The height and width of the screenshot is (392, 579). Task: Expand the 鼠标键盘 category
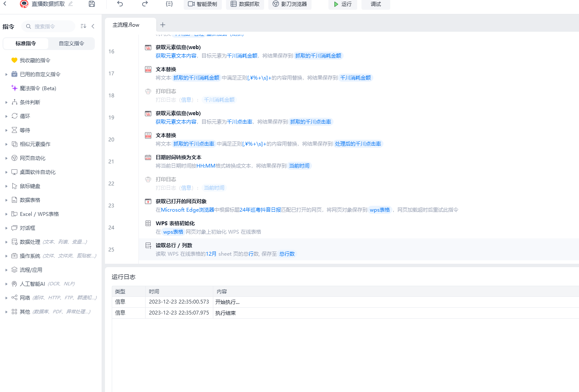pos(6,186)
